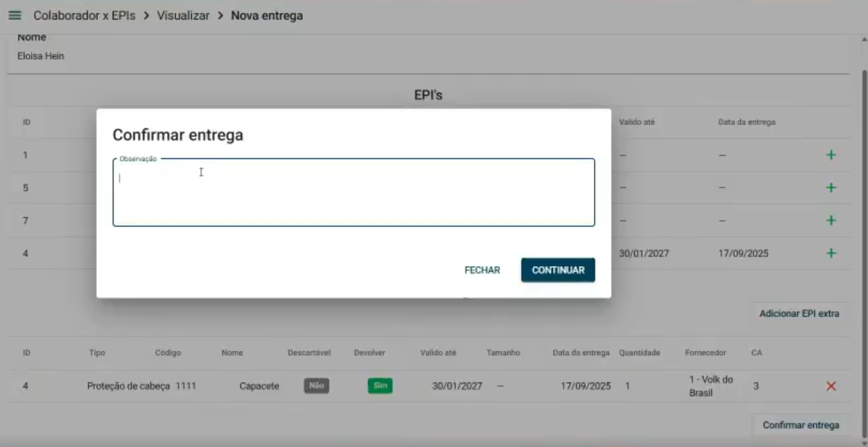Remove the Capacete row with the red X
The width and height of the screenshot is (868, 447).
(831, 386)
